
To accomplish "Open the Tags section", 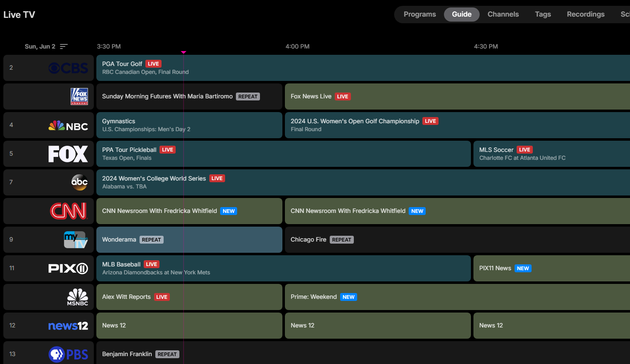I will (x=543, y=14).
